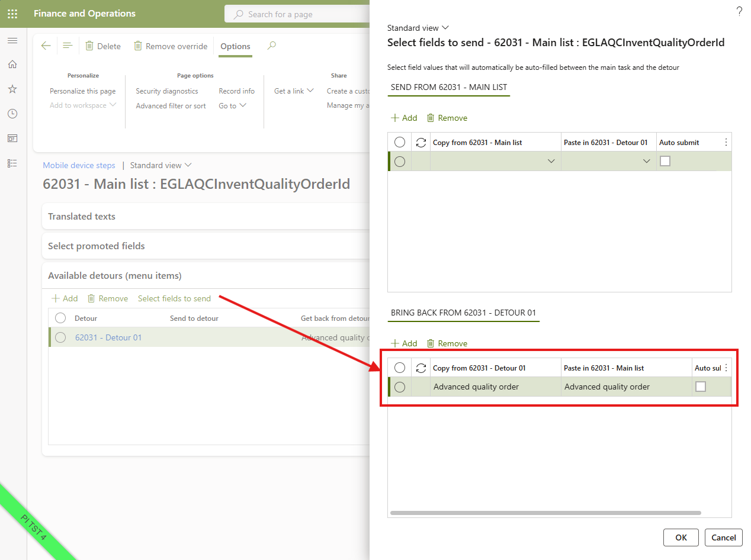Click Select fields to send
Image resolution: width=751 pixels, height=560 pixels.
174,298
